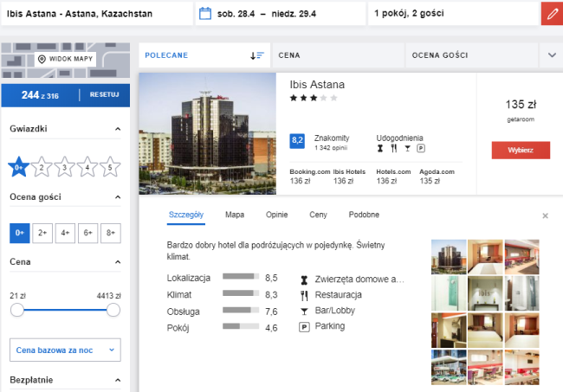Click the 135 zł getaroom price
Viewport: 563px width, 392px height.
(521, 110)
